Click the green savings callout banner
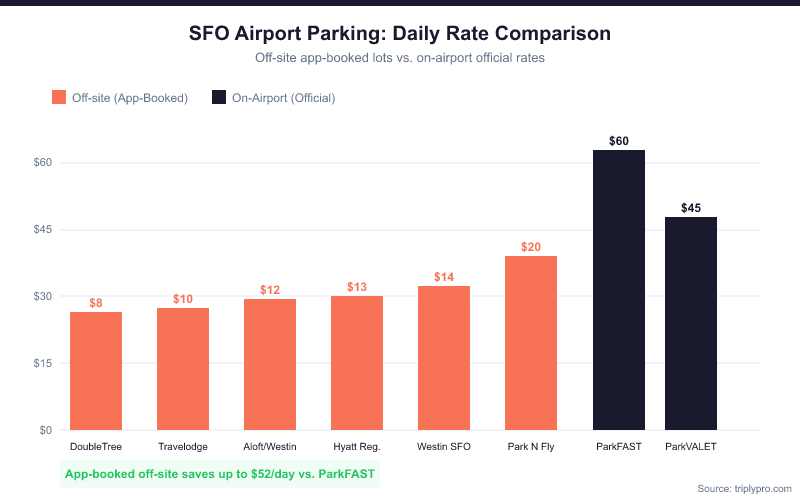 pos(220,473)
